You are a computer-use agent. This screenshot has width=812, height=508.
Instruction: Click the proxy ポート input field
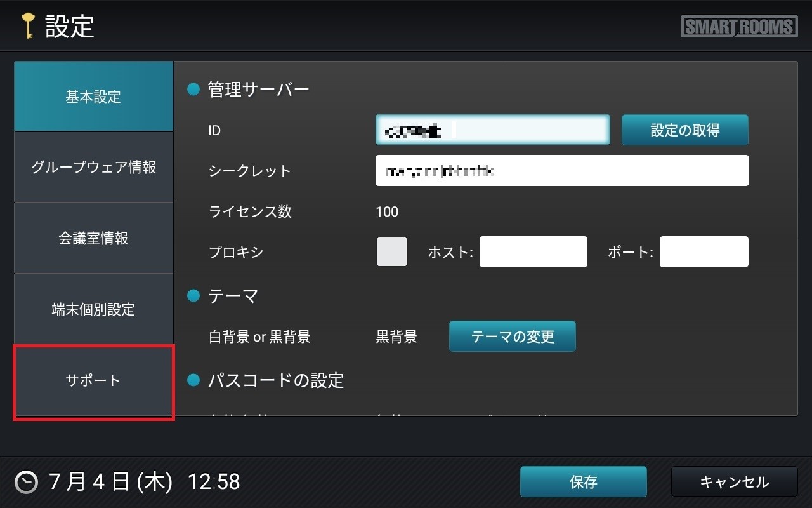(x=704, y=252)
